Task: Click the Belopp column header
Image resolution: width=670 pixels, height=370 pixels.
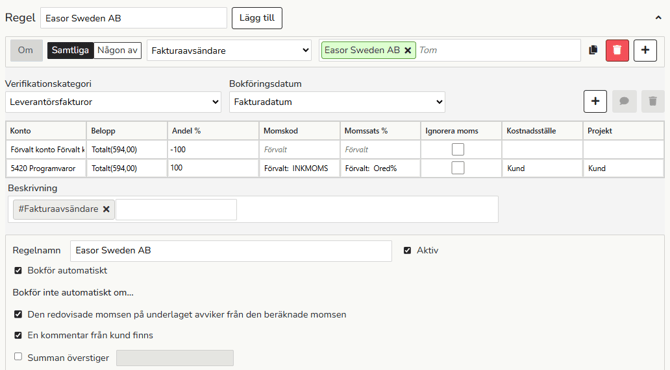Action: (127, 131)
